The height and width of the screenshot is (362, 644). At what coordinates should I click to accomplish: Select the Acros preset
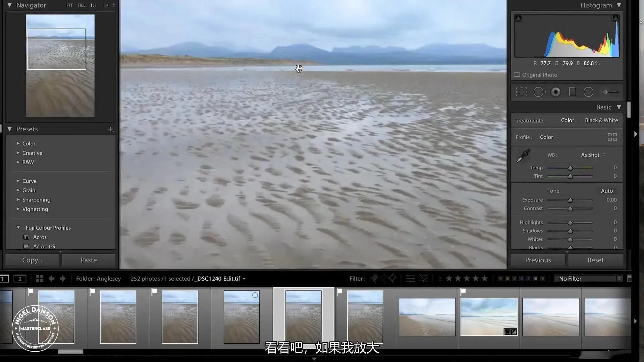40,237
